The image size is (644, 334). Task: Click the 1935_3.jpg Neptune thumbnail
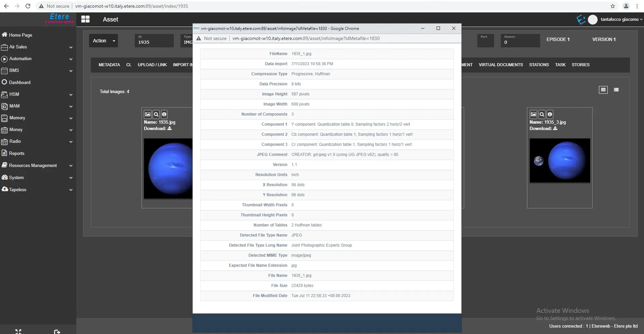point(560,161)
